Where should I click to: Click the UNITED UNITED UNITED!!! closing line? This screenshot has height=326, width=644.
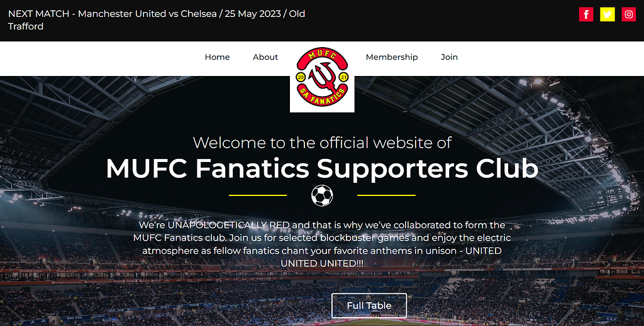(322, 263)
